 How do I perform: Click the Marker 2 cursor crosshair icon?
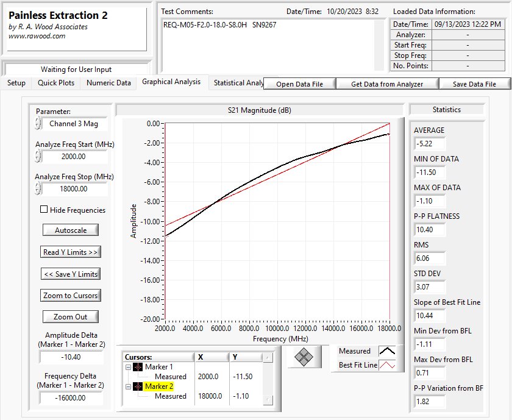click(x=138, y=386)
